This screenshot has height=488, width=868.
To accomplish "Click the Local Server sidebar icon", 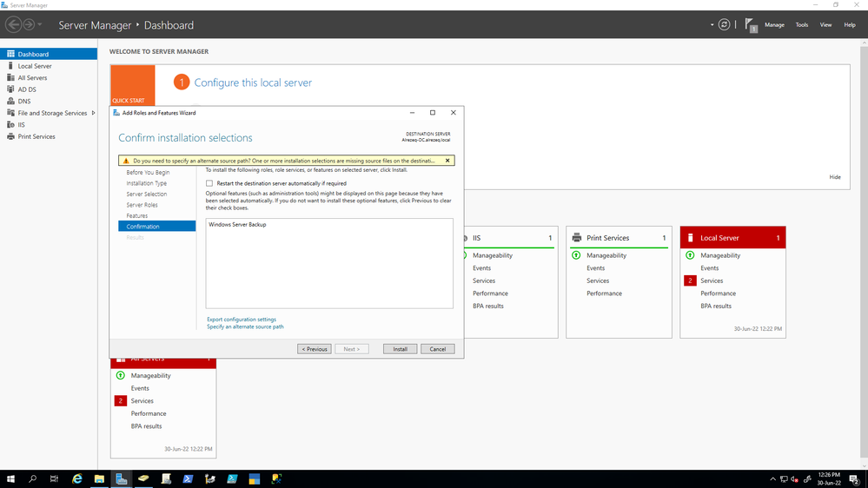I will click(x=10, y=66).
